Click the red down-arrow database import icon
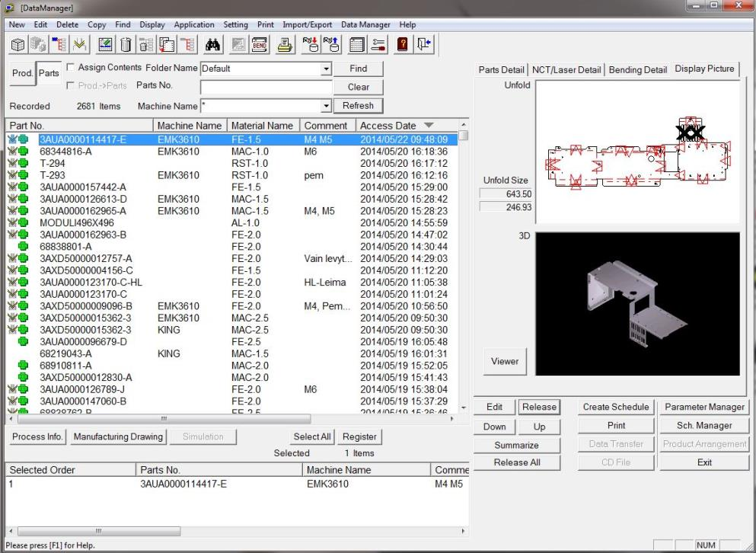756x553 pixels. [x=311, y=45]
